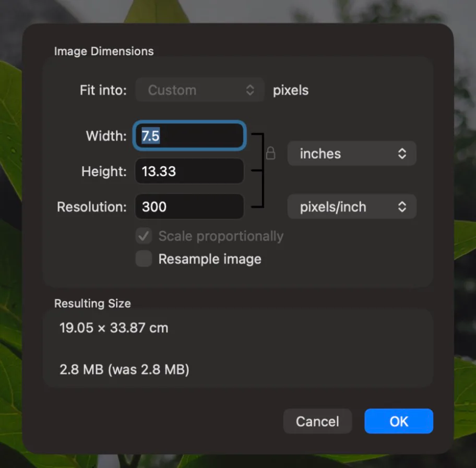Click the Cancel button

pos(317,421)
